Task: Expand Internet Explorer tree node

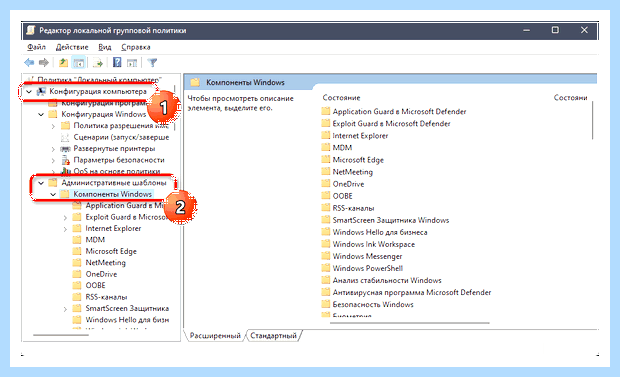Action: (65, 229)
